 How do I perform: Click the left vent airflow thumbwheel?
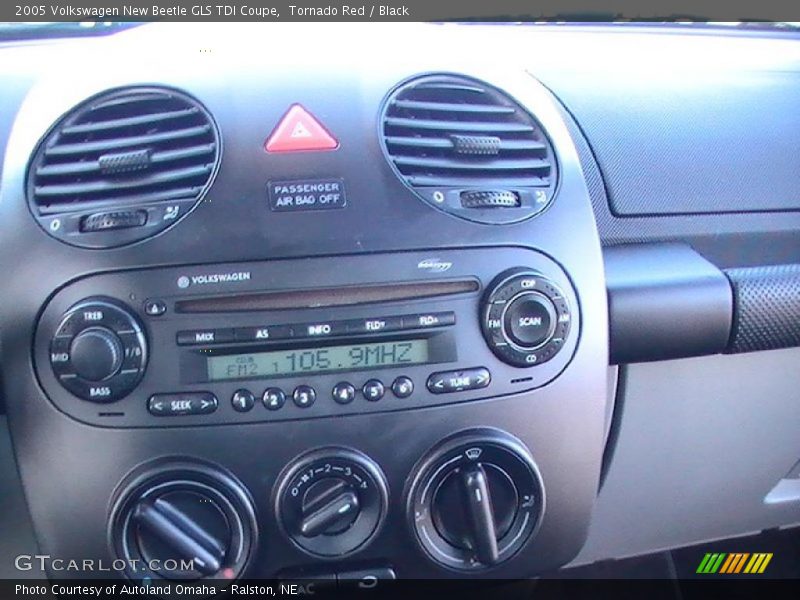[x=113, y=221]
